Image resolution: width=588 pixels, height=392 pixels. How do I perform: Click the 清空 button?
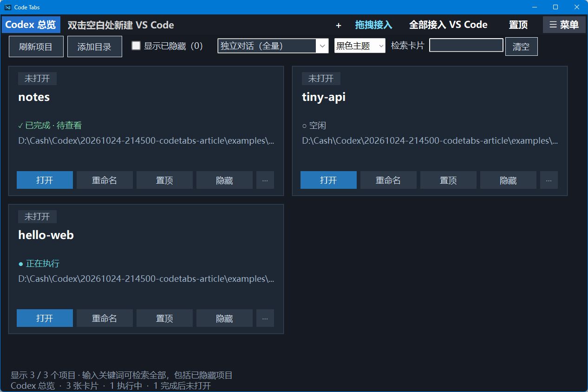(x=521, y=47)
